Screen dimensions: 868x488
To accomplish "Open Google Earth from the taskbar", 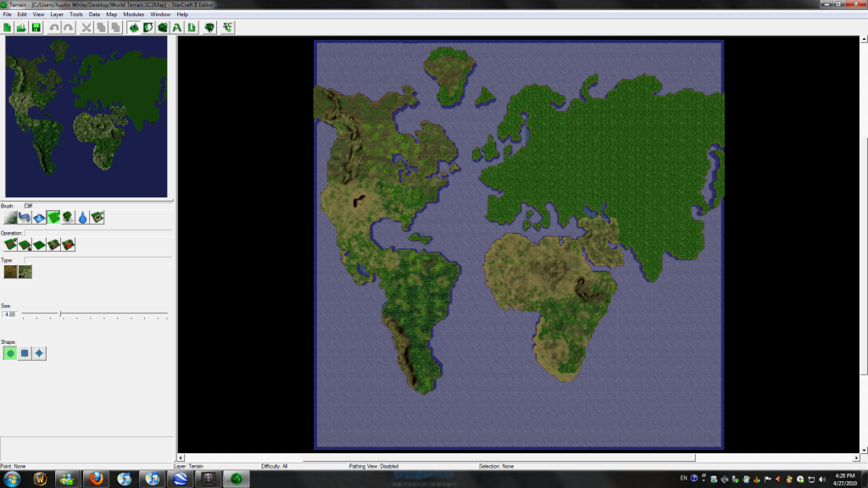I will point(180,479).
